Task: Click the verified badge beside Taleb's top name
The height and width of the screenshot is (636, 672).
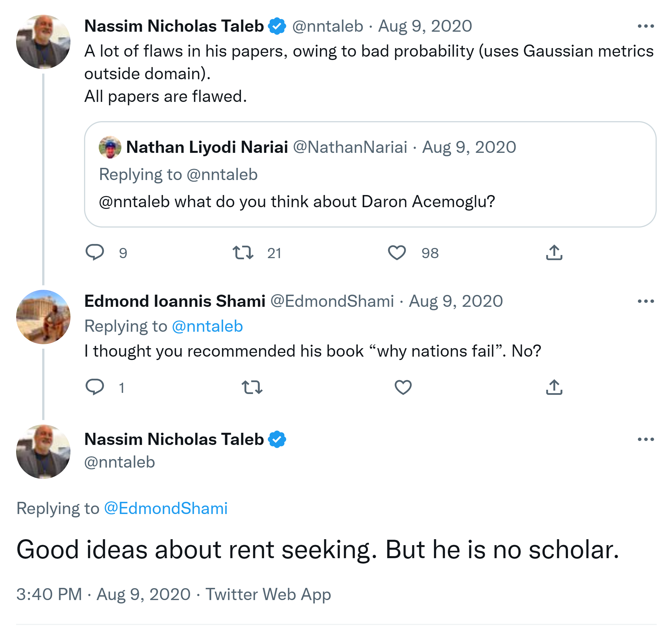Action: (277, 26)
